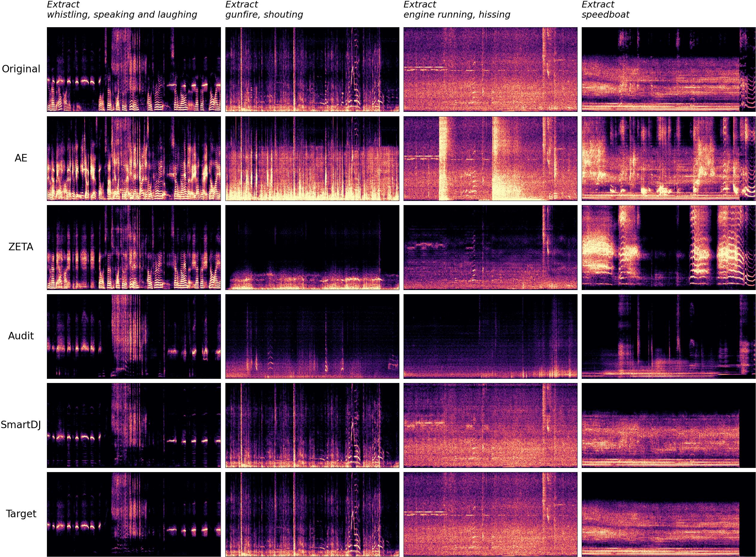Select the ZETA gunfire shouting spectrogram
This screenshot has height=557, width=756.
click(312, 248)
